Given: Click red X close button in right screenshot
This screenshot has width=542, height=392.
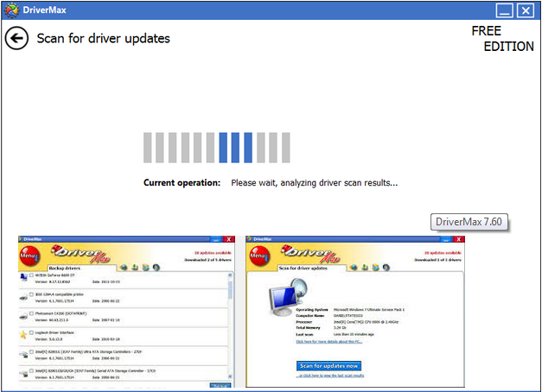Looking at the screenshot, I should (x=459, y=239).
